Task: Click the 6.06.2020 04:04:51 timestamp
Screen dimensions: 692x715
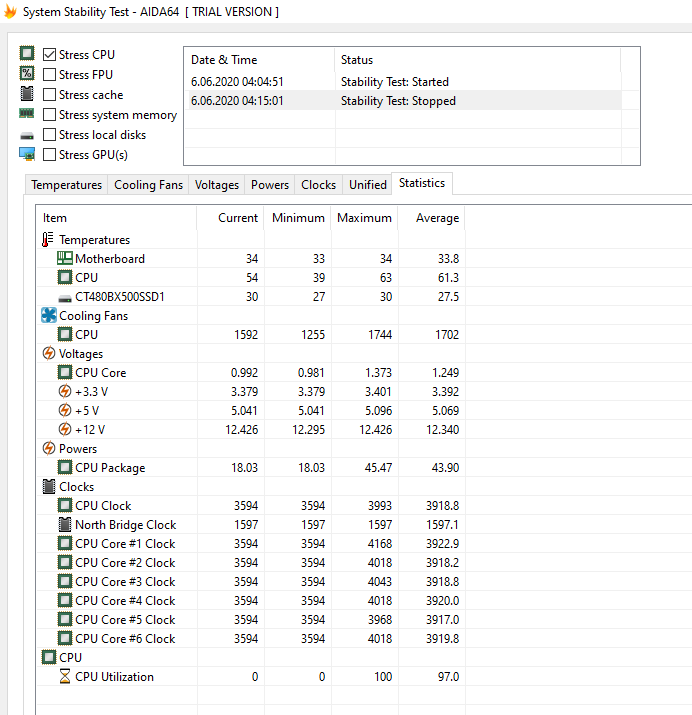Action: coord(237,82)
